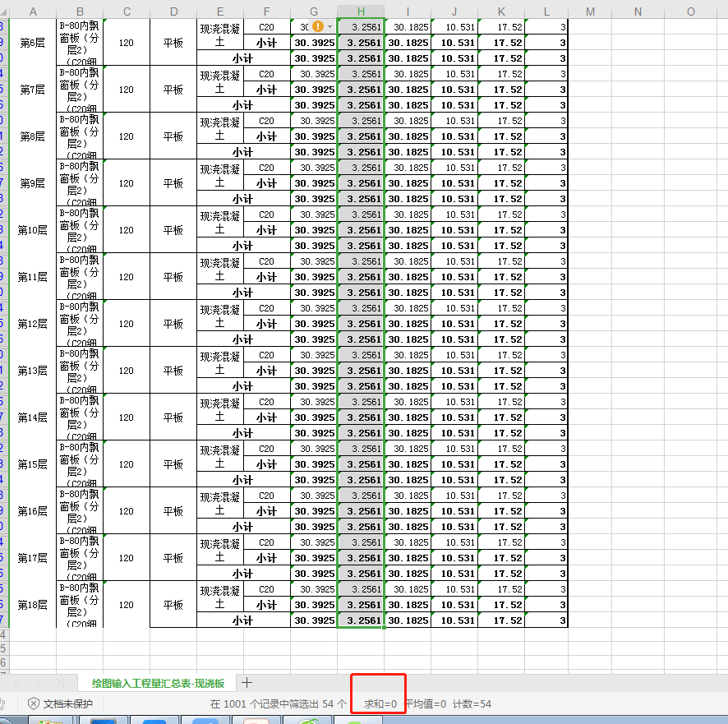Click the 求和=0 status bar entry
This screenshot has width=728, height=724.
click(x=380, y=704)
